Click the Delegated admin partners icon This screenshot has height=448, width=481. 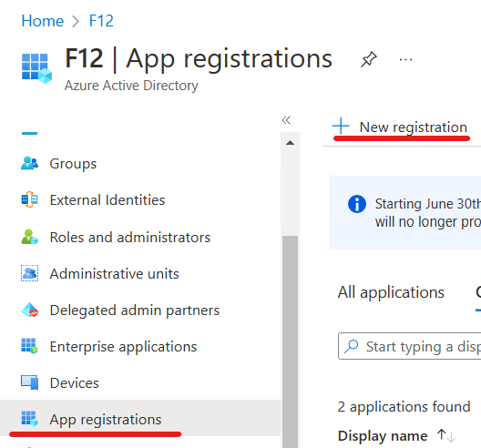point(29,310)
